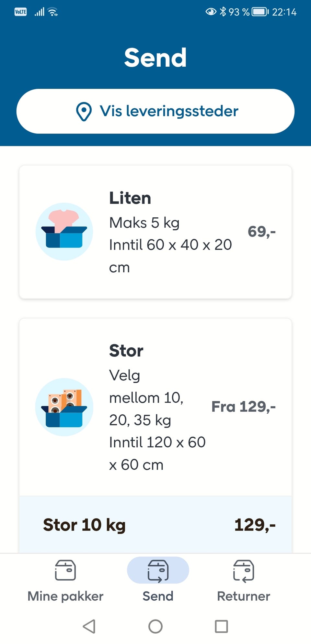This screenshot has height=644, width=311.
Task: Open Vis leveringssteder delivery locations
Action: pos(168,111)
